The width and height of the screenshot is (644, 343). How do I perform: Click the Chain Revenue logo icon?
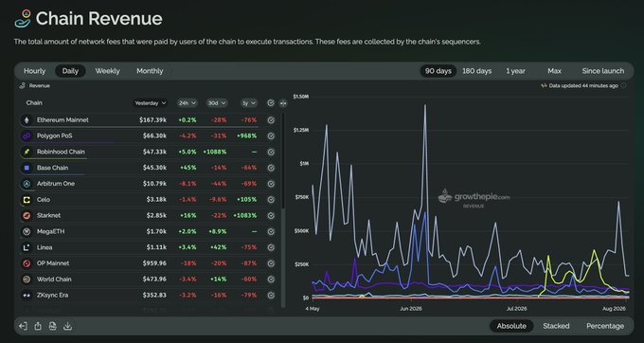[23, 19]
